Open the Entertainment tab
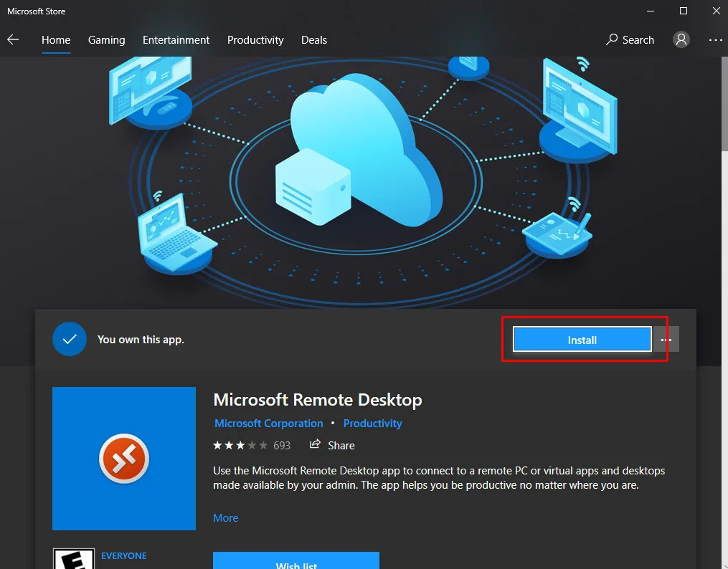 click(x=176, y=40)
